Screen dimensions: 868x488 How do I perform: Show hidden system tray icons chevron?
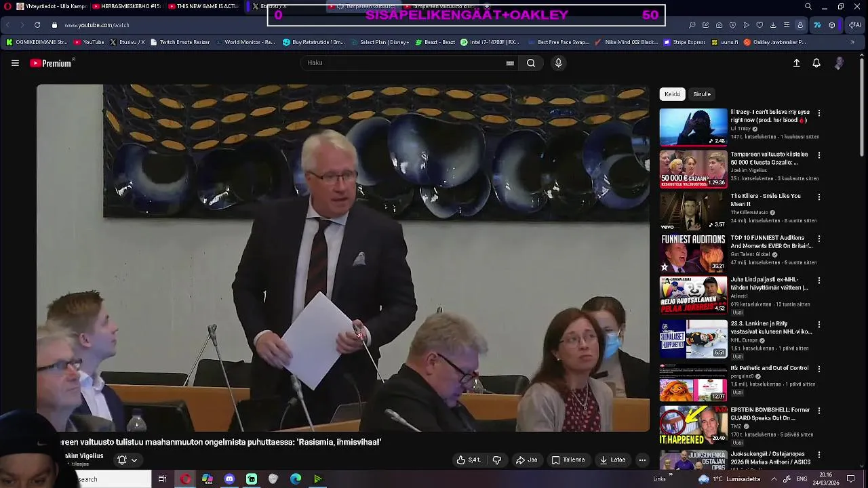[774, 479]
